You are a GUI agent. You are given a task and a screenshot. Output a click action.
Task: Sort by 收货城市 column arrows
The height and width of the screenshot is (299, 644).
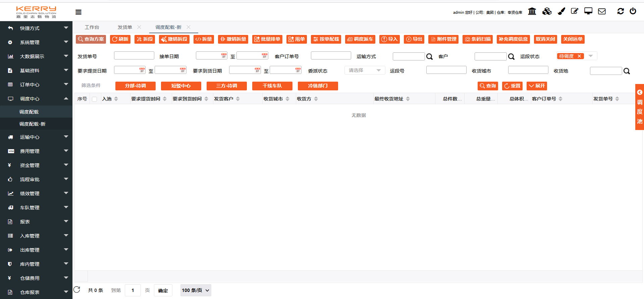pyautogui.click(x=287, y=99)
